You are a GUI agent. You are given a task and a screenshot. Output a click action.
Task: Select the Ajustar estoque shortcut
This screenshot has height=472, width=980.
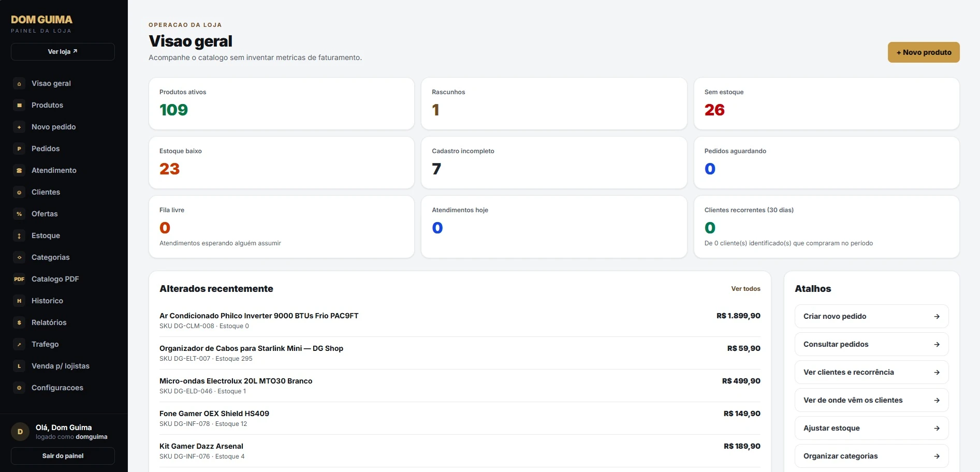click(872, 428)
